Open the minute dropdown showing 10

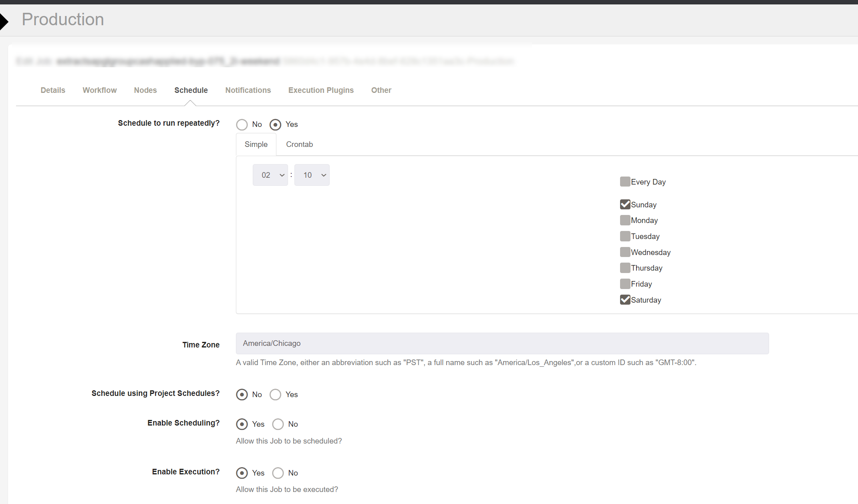click(x=312, y=175)
